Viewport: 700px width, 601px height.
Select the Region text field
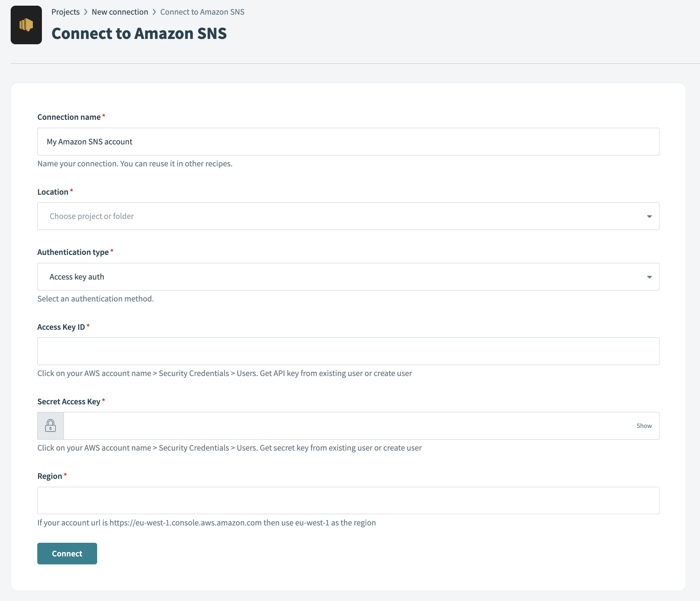click(x=348, y=500)
